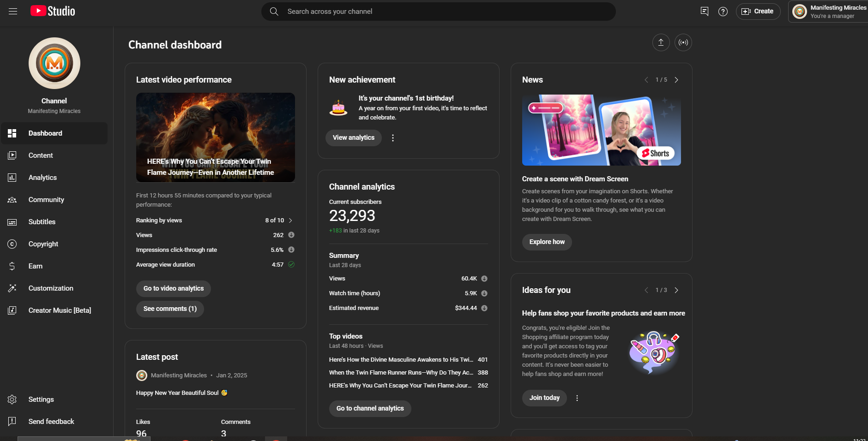Screen dimensions: 868x441
Task: Open the Manifesting Miracles account switcher
Action: [x=829, y=12]
